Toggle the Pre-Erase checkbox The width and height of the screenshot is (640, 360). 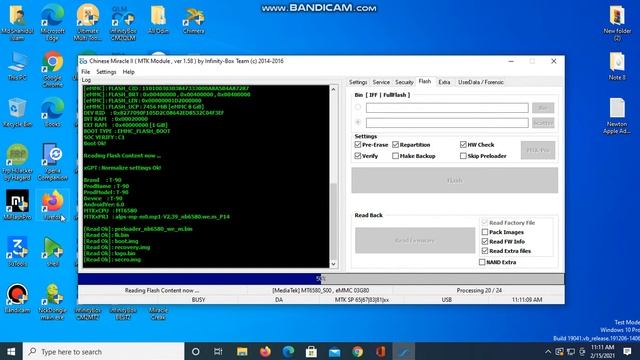(358, 145)
